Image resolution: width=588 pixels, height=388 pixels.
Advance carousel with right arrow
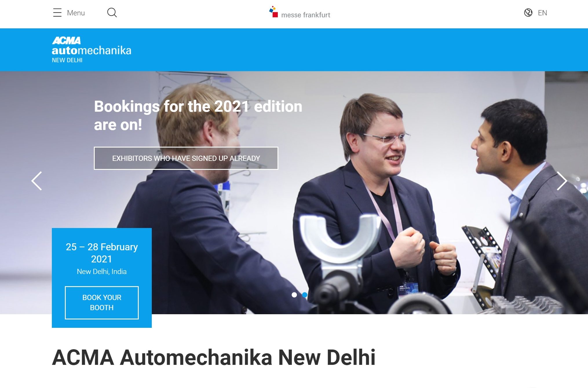(562, 181)
